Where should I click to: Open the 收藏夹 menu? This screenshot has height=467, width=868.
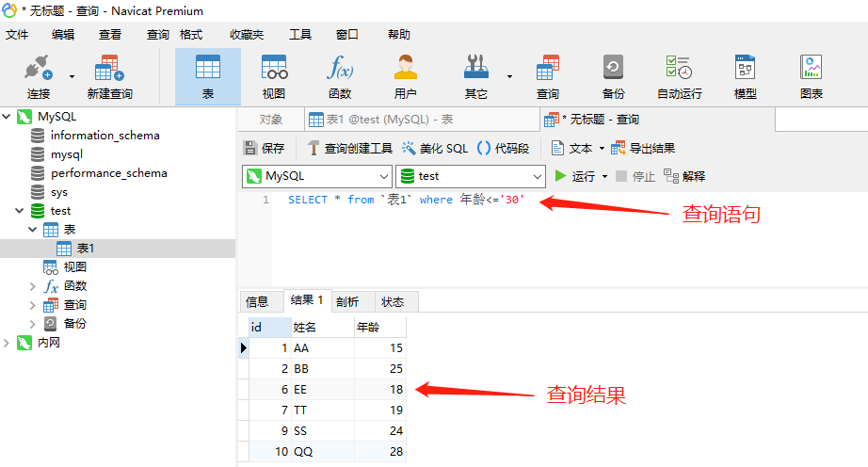(247, 34)
